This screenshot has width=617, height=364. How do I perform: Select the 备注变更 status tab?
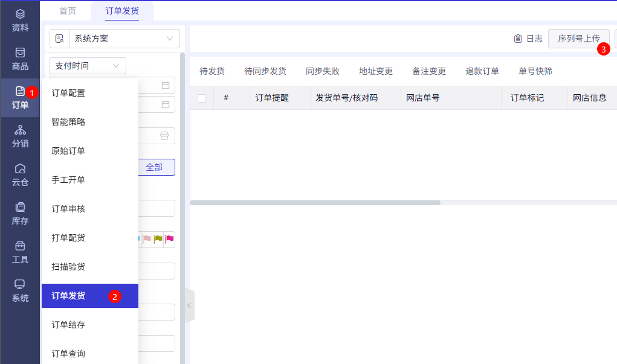(x=429, y=71)
